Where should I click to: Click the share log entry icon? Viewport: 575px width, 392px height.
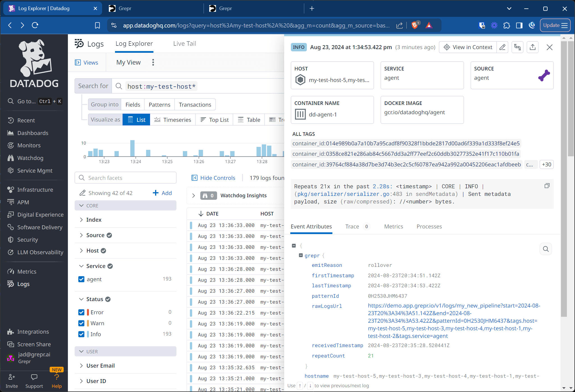(x=533, y=47)
